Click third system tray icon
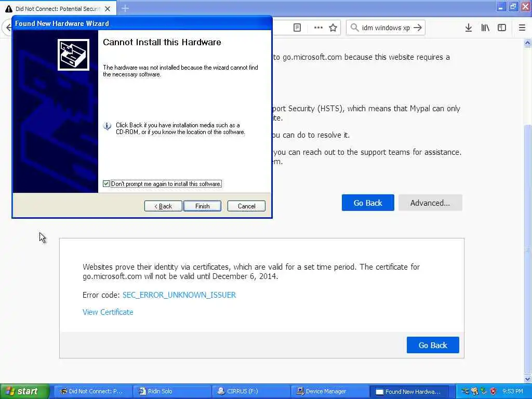The image size is (532, 399). point(484,391)
